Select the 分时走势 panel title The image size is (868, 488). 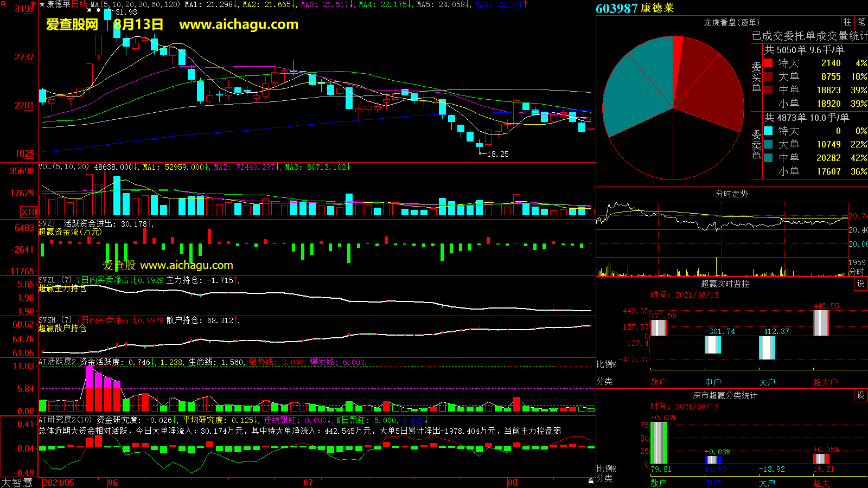pos(731,194)
